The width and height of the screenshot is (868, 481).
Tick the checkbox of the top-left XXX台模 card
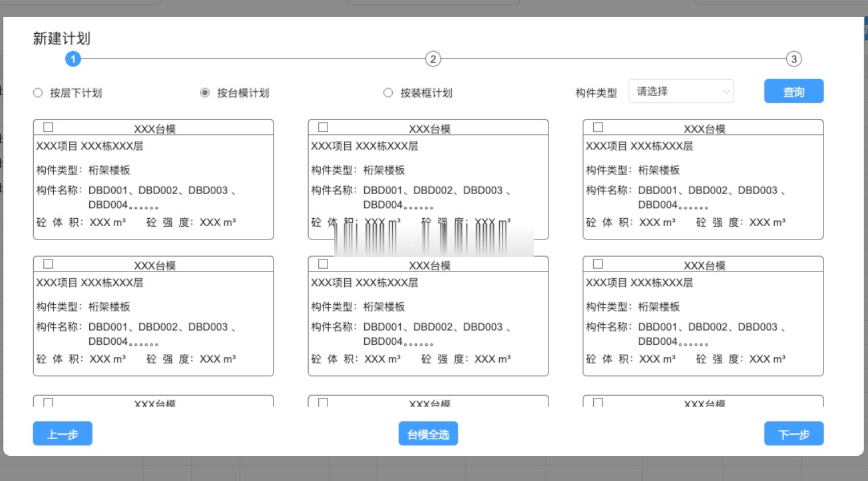[48, 127]
